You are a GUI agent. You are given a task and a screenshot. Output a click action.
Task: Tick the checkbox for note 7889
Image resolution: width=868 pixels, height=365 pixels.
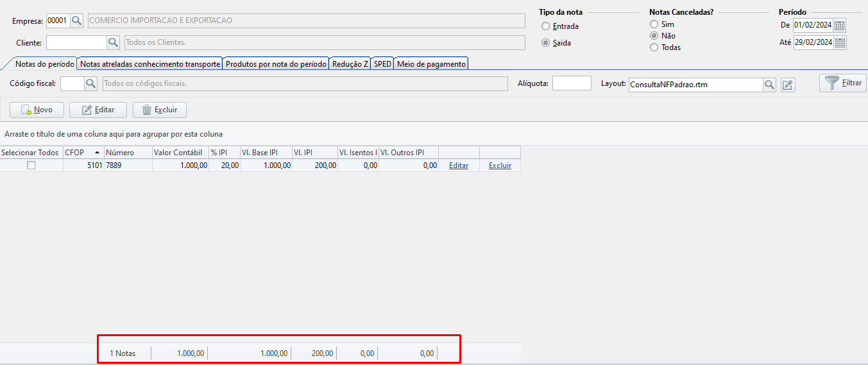(31, 166)
